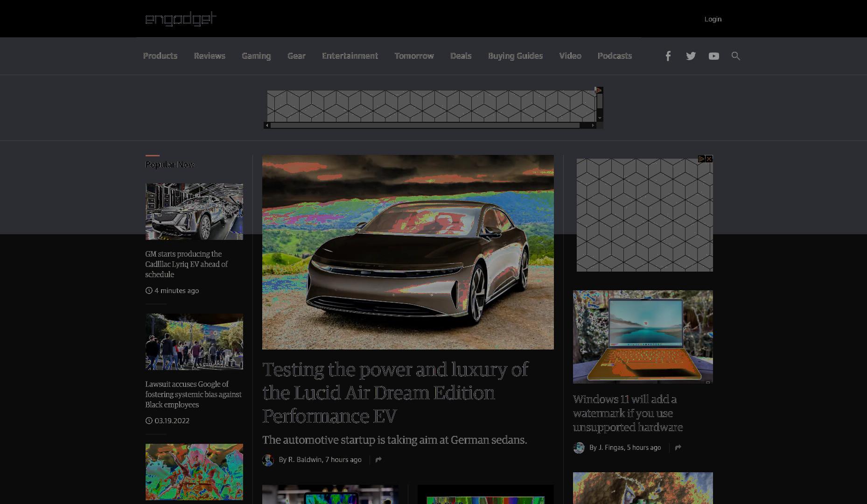
Task: Open the Products menu
Action: [160, 56]
